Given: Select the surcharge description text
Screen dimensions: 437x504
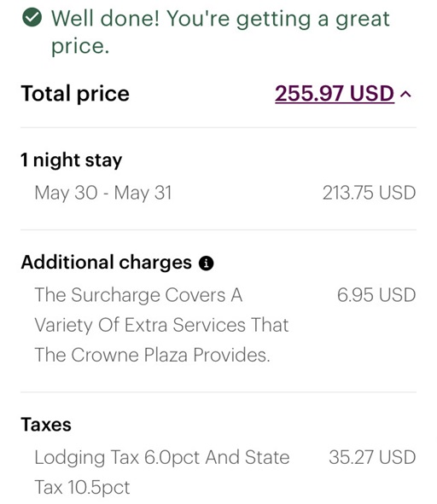Looking at the screenshot, I should pos(161,325).
